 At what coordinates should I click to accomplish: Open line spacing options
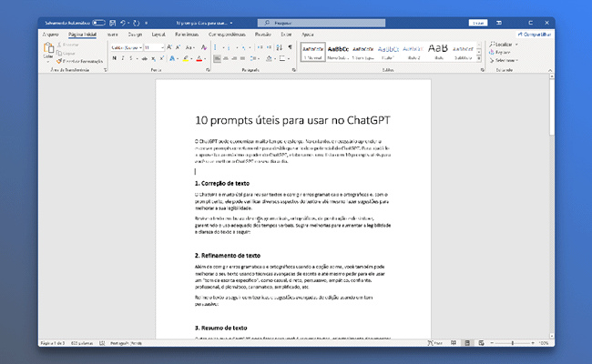(254, 58)
